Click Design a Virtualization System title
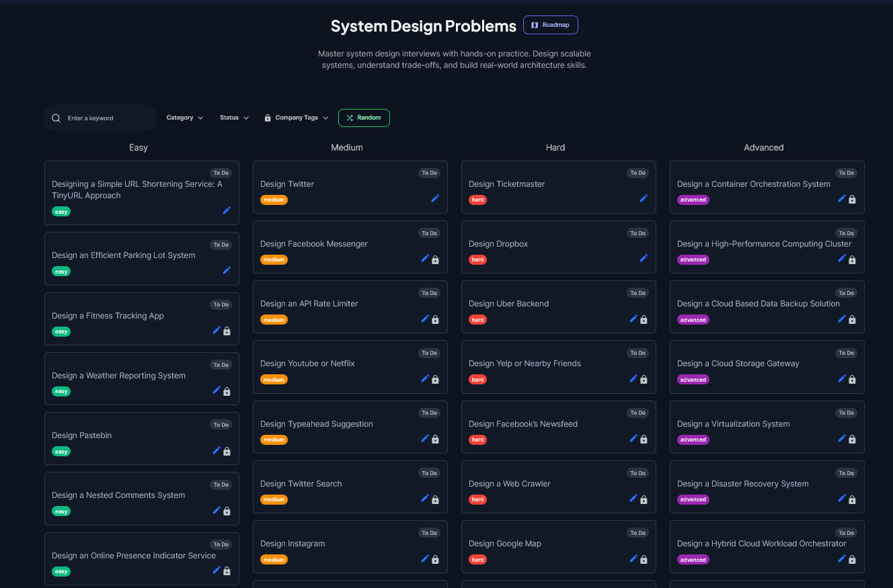The height and width of the screenshot is (588, 893). pos(734,424)
